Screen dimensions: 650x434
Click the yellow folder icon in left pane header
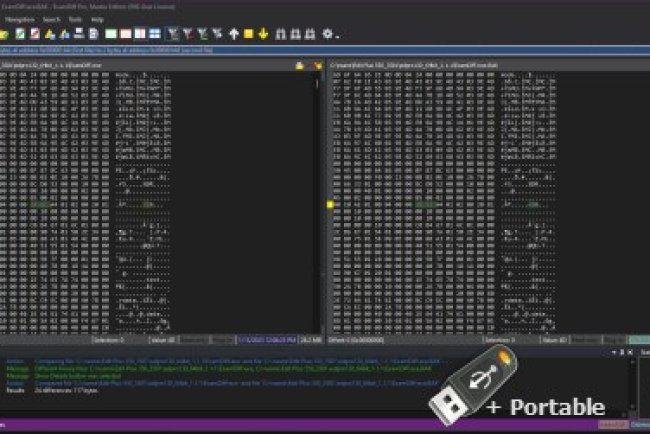(300, 65)
